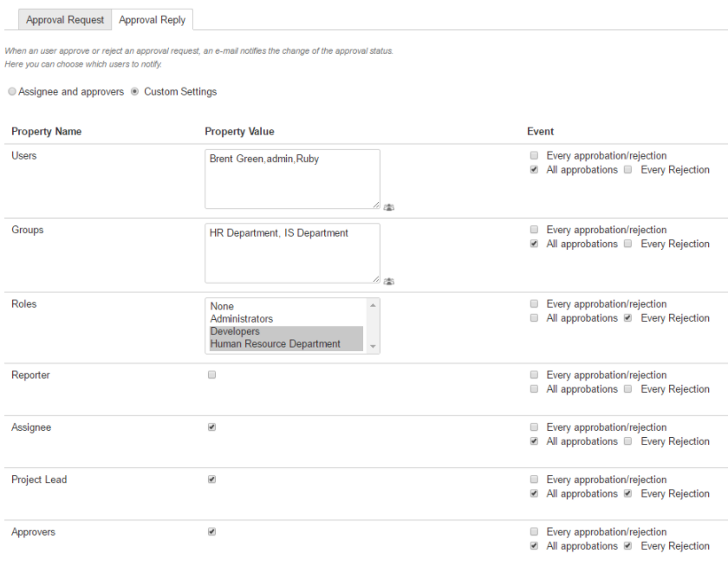This screenshot has height=561, width=728.
Task: Check 'All approbations' for Reporter row
Action: tap(535, 389)
